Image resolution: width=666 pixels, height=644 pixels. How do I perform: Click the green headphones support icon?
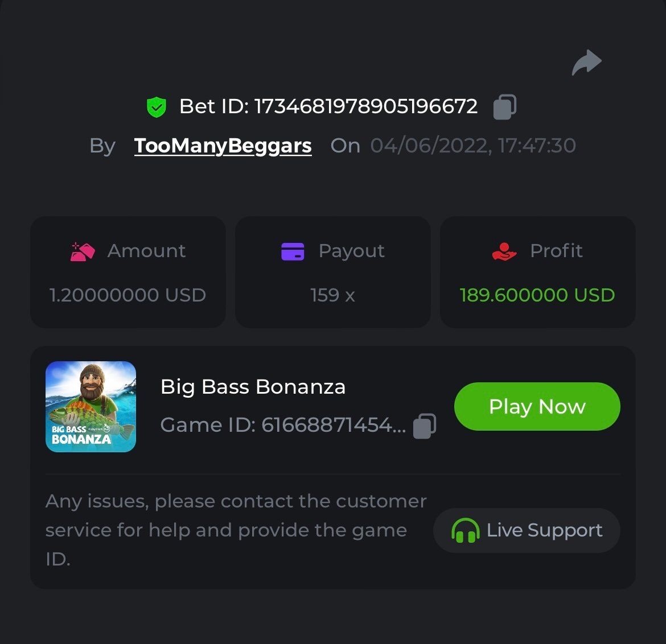(x=465, y=531)
